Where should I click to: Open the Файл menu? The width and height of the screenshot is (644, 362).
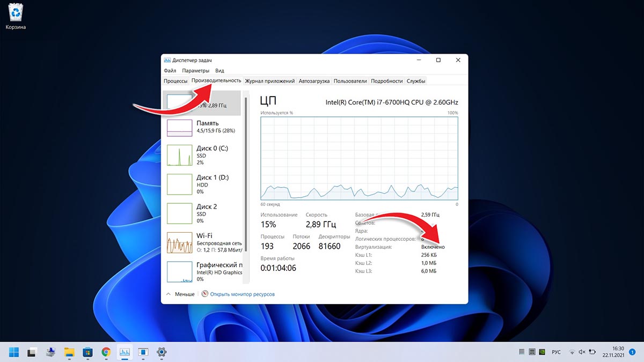pyautogui.click(x=170, y=71)
